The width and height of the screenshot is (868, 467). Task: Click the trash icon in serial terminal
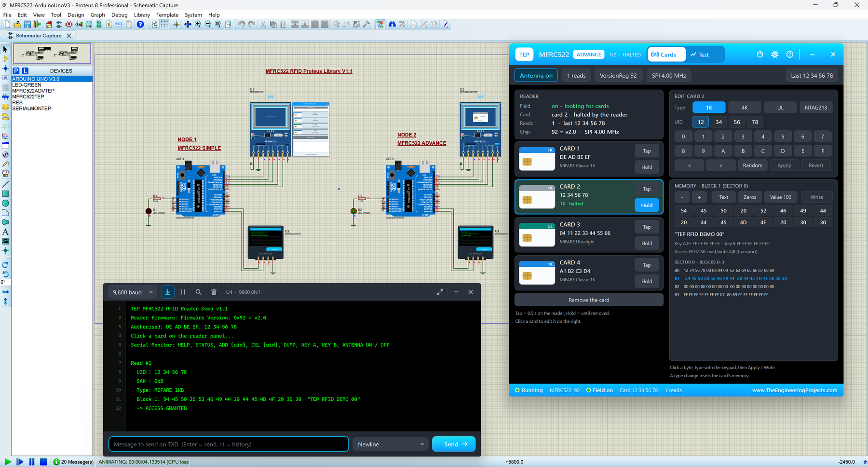[214, 292]
